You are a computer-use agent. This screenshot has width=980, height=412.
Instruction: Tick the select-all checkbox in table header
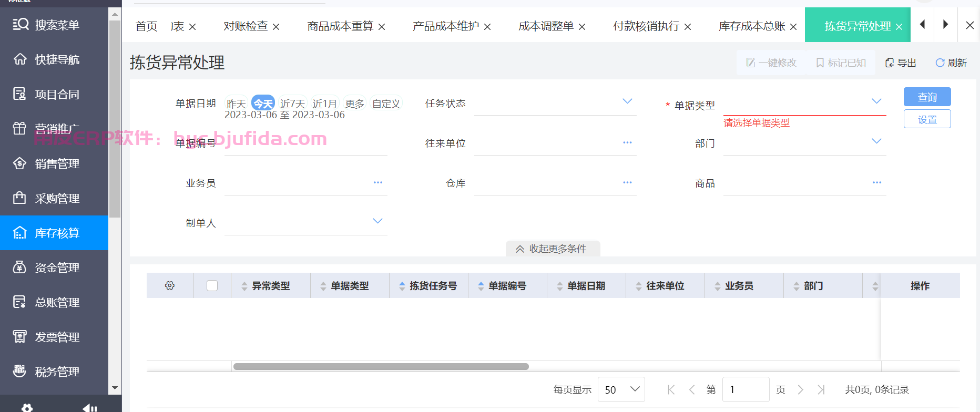[212, 285]
